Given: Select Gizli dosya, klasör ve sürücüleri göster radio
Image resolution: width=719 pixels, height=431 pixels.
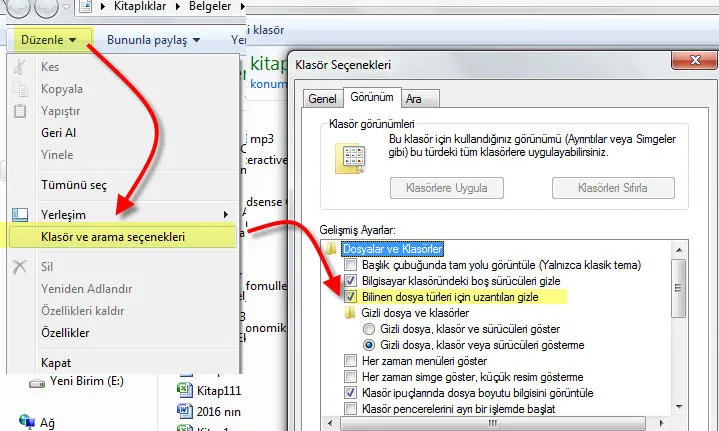Looking at the screenshot, I should coord(369,328).
